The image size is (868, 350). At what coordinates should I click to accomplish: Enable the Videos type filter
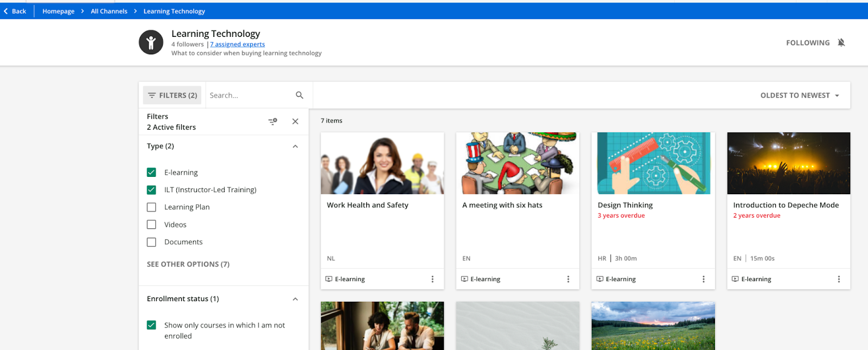(x=151, y=225)
